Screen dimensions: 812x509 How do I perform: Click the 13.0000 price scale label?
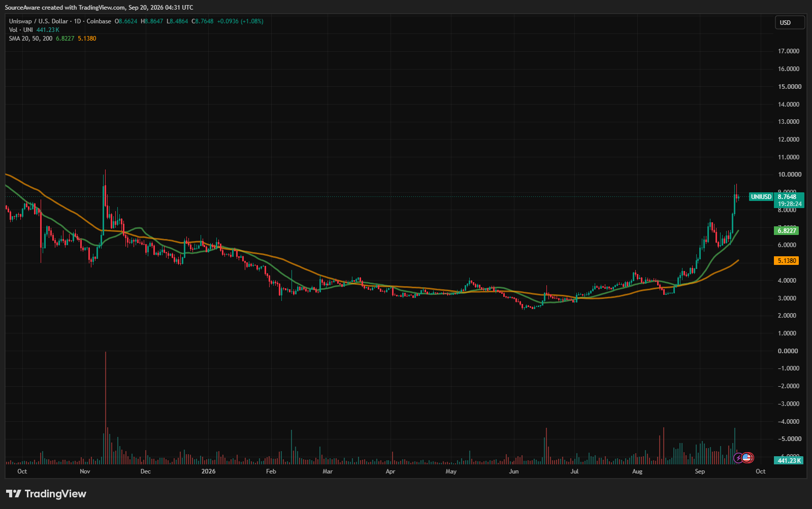coord(789,122)
